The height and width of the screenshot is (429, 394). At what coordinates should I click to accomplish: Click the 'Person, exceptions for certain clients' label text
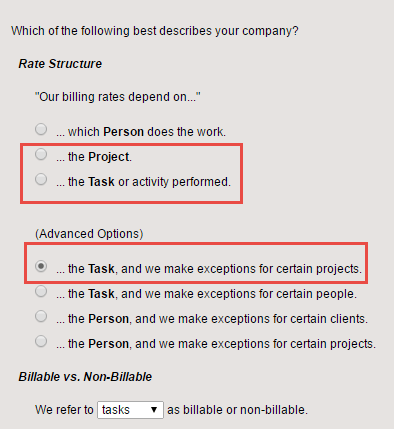(212, 319)
